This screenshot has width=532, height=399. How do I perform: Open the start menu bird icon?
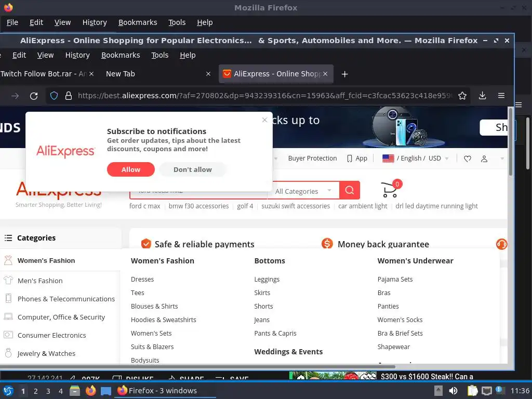click(8, 391)
